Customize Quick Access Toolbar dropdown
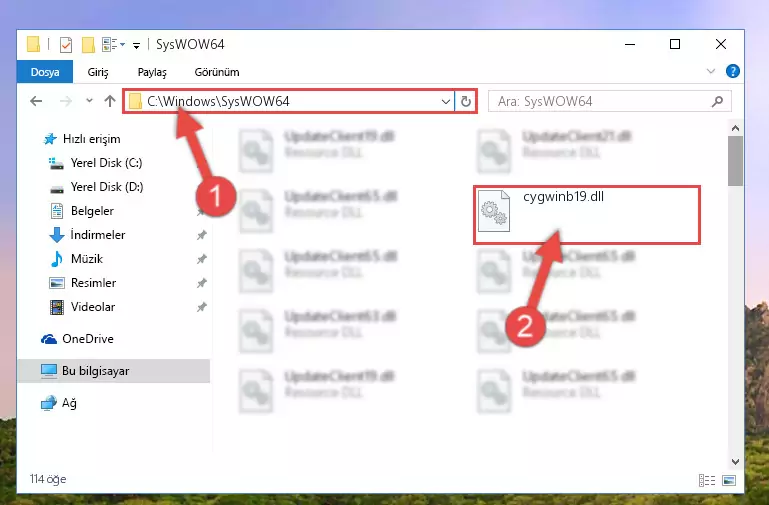Screen dimensions: 769x505 click(136, 46)
